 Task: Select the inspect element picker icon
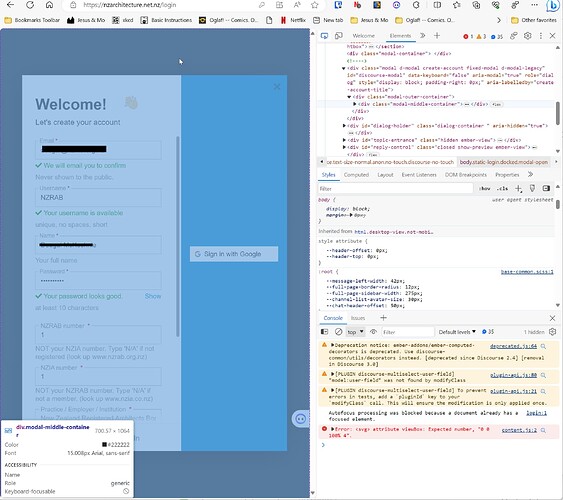[x=324, y=36]
